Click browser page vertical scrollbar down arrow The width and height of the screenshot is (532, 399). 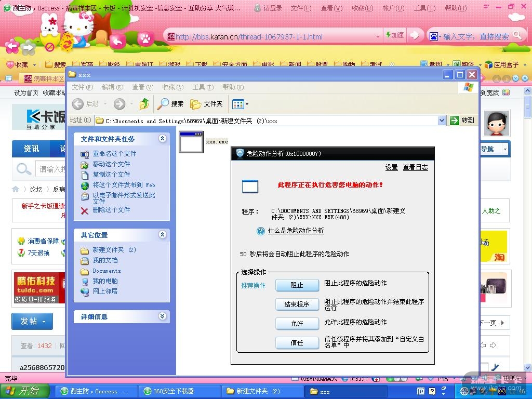pyautogui.click(x=528, y=367)
